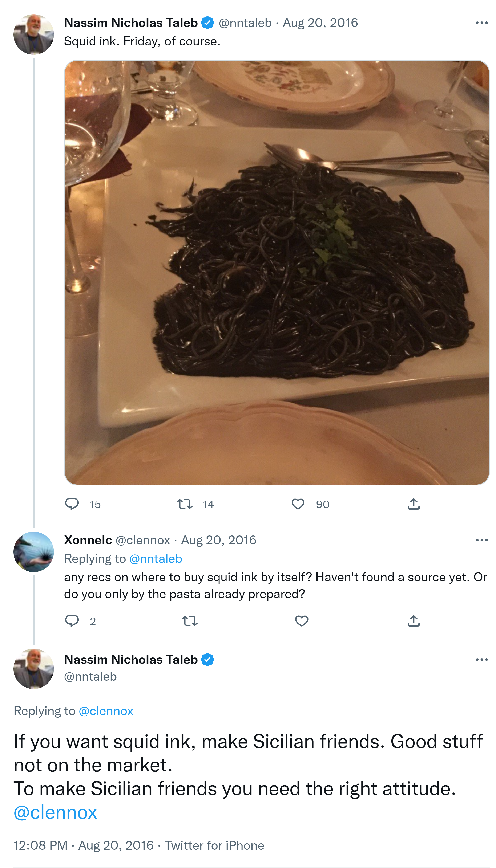Open the 12:08 PM Aug 20, 2016 timestamp
Screen dimensions: 496x868
coord(84,845)
